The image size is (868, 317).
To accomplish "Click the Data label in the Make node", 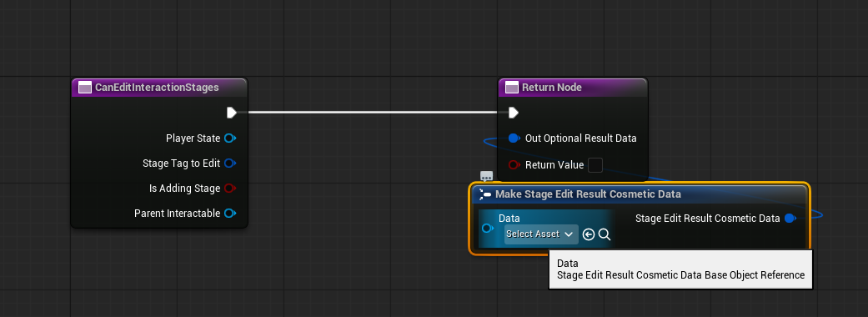I will (x=509, y=219).
